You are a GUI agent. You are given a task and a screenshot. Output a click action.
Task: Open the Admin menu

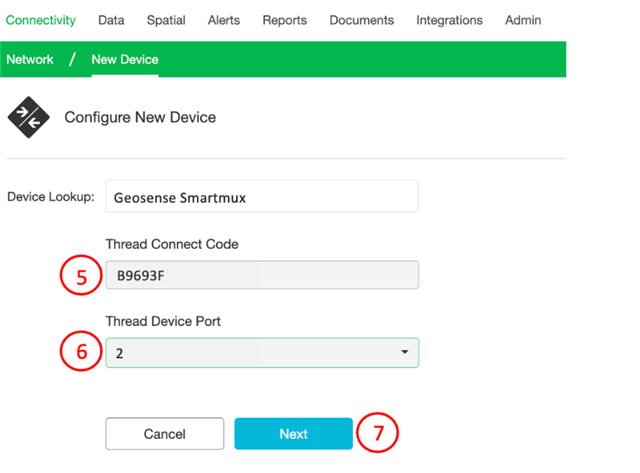point(523,20)
